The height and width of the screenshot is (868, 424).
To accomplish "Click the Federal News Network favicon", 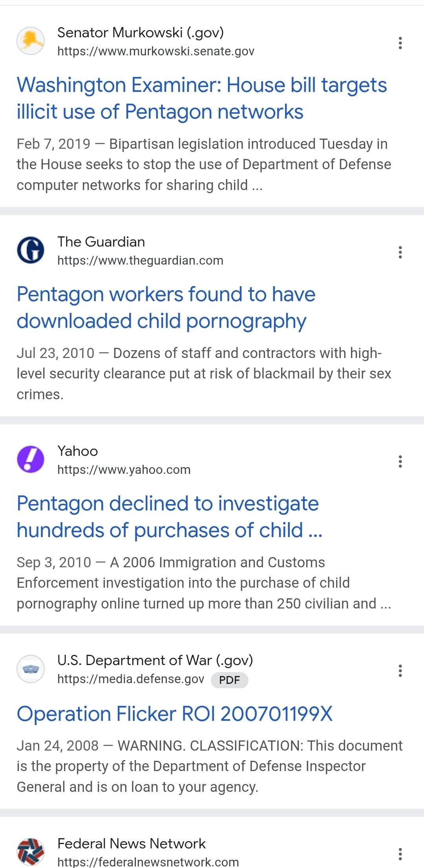I will tap(30, 852).
